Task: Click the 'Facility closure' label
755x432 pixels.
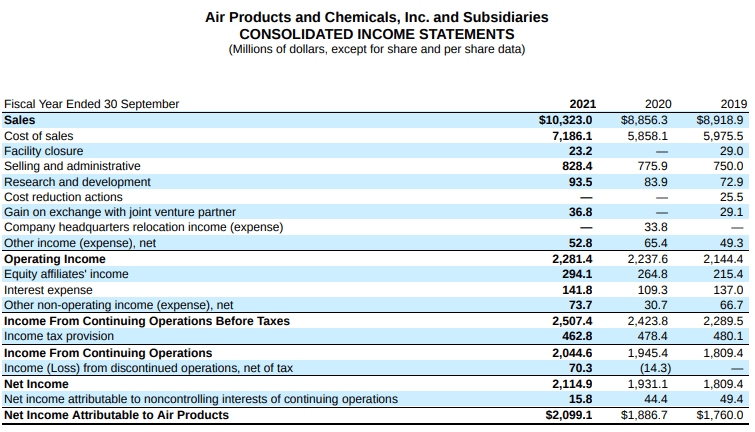Action: coord(43,151)
